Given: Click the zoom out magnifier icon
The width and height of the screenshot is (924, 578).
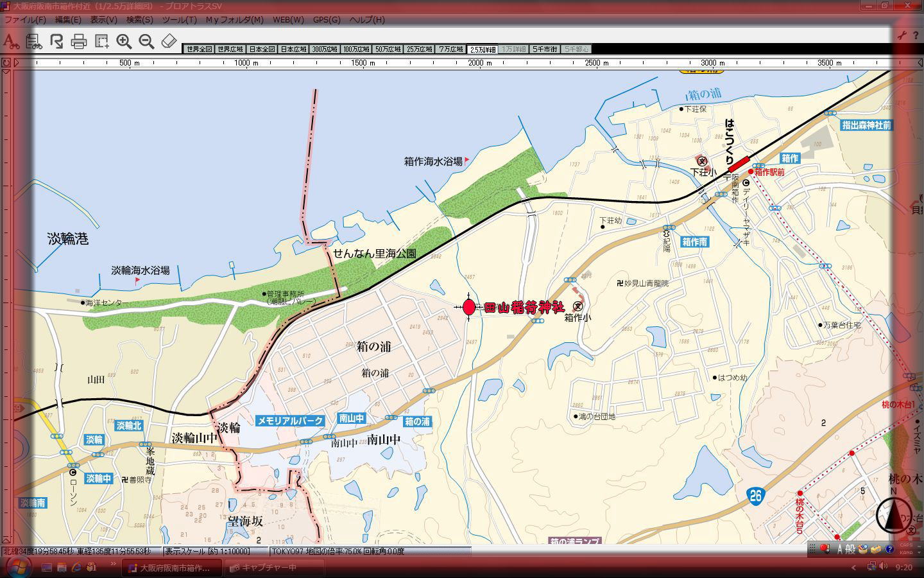Looking at the screenshot, I should click(x=146, y=42).
